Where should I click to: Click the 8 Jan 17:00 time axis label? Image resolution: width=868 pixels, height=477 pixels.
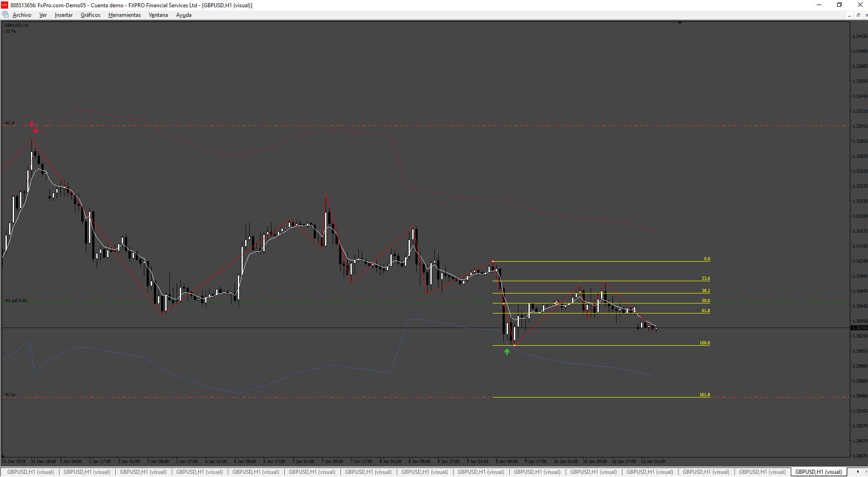pyautogui.click(x=449, y=462)
